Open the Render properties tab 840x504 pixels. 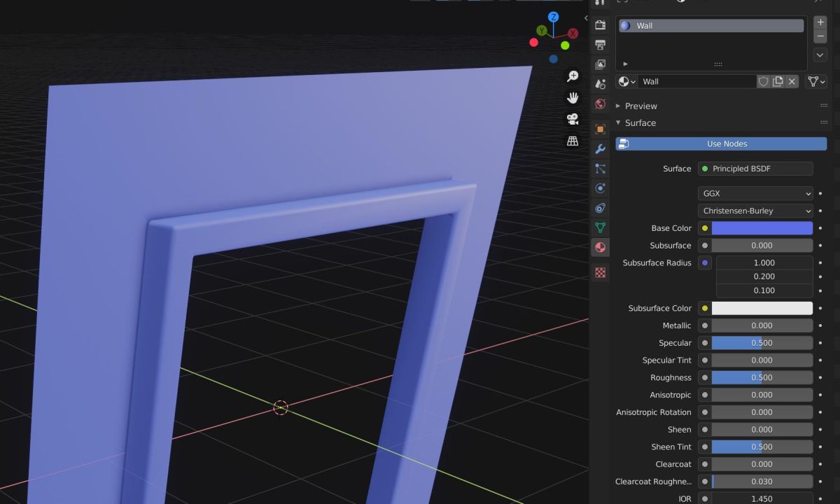(600, 25)
